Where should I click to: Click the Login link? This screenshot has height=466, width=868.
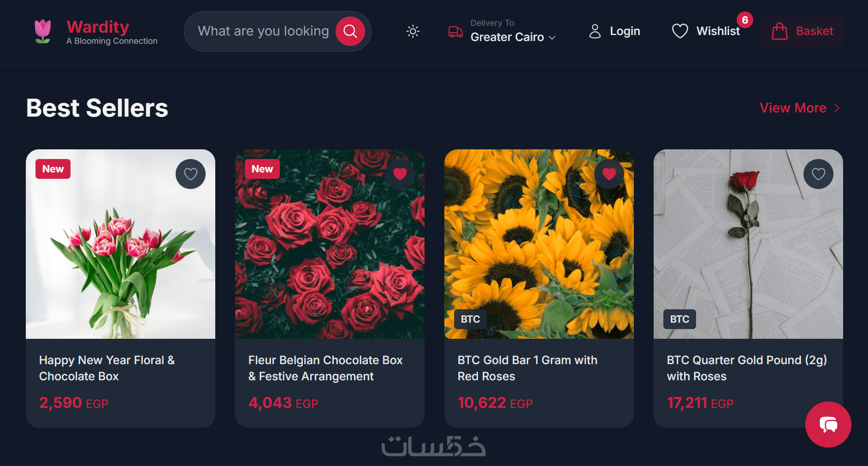pos(625,31)
